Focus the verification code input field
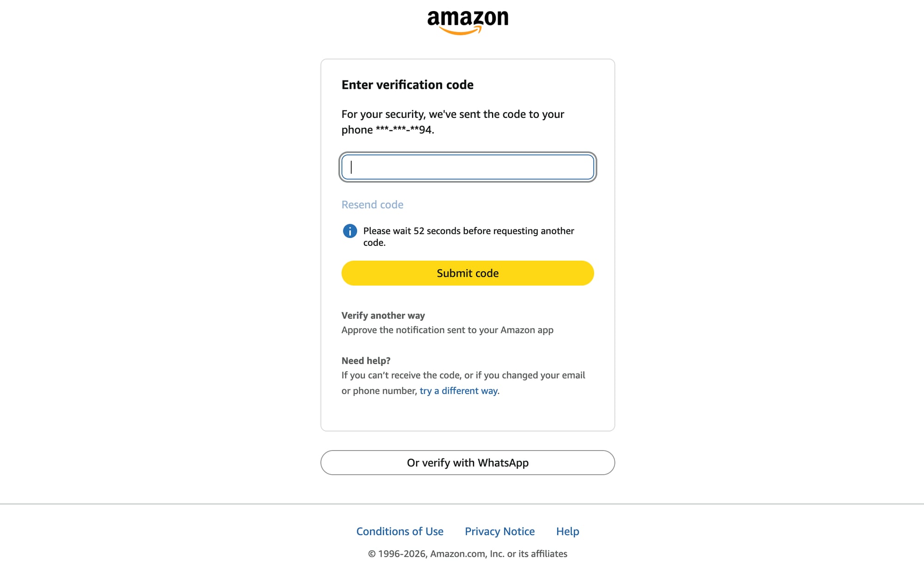 coord(468,167)
